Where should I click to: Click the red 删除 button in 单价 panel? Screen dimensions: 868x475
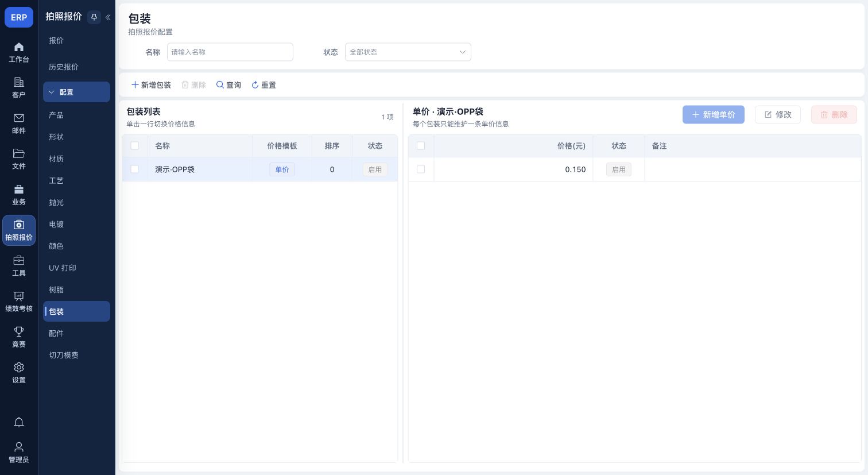834,115
